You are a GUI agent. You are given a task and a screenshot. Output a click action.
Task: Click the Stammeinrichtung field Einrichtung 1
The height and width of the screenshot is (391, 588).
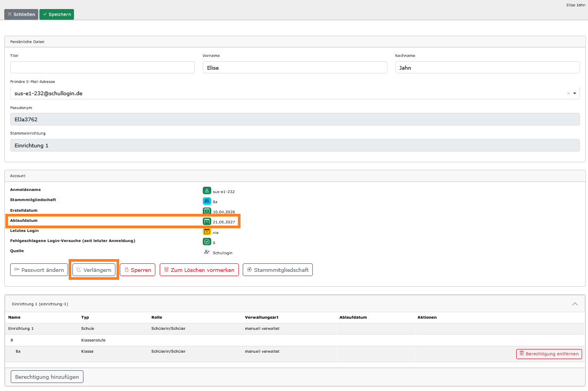click(295, 145)
